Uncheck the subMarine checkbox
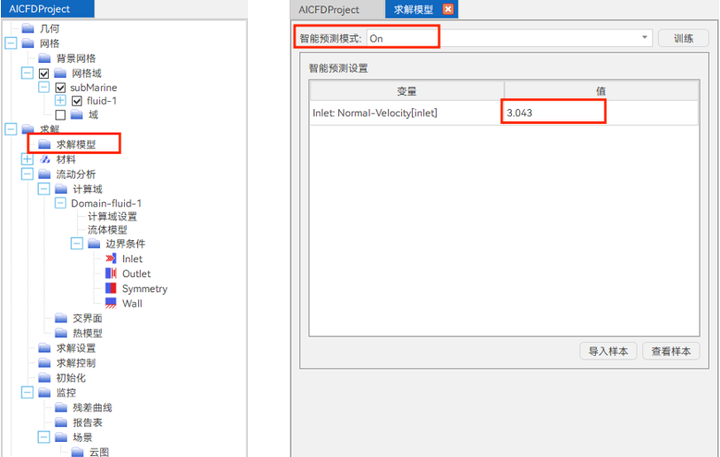720x457 pixels. pyautogui.click(x=61, y=87)
